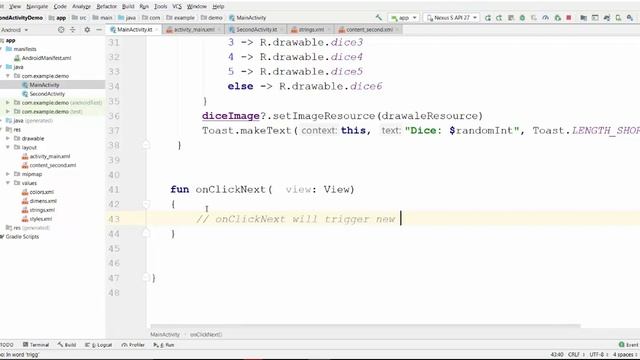This screenshot has width=640, height=360.
Task: Open the Android view selector dropdown
Action: click(x=14, y=30)
